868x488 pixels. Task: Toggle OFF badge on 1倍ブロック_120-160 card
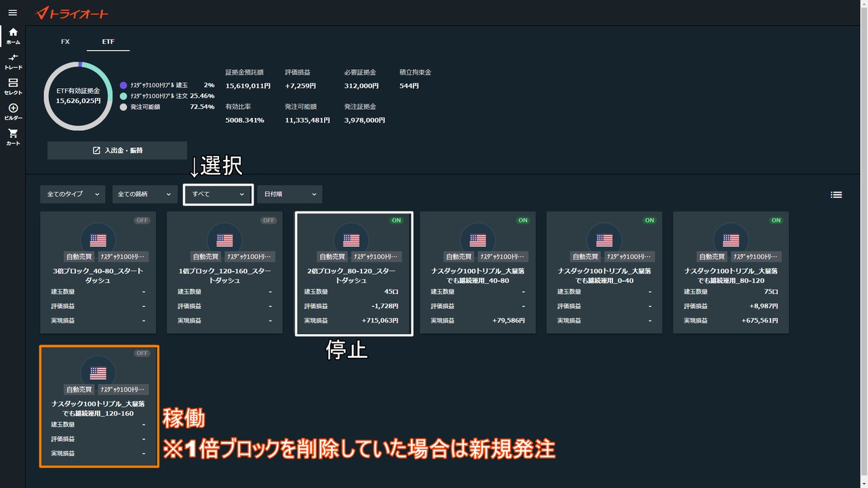point(269,220)
